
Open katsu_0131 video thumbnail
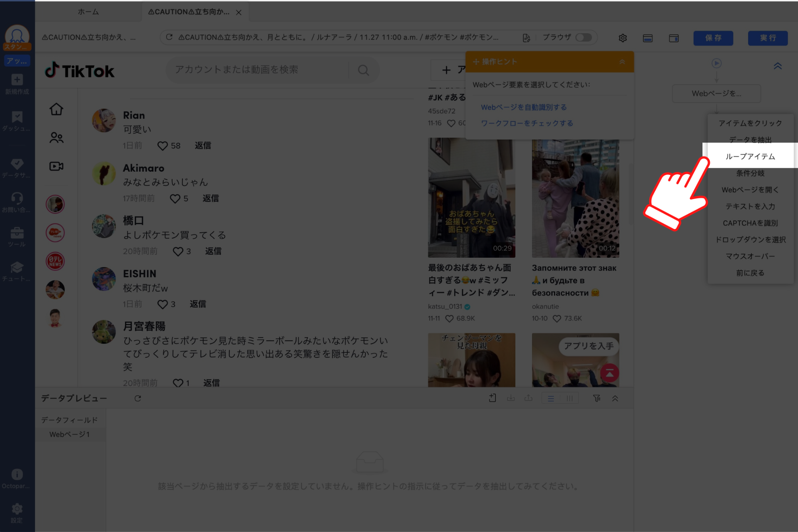(x=471, y=198)
